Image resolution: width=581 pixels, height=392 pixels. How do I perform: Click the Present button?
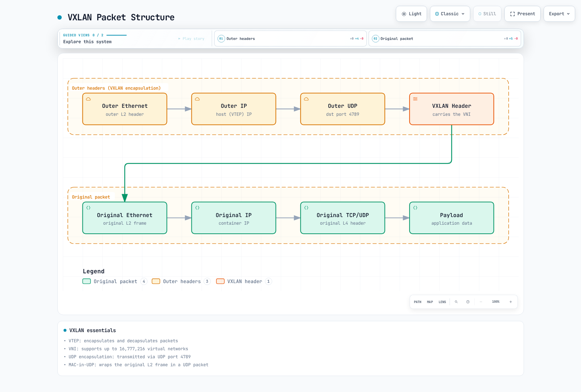click(523, 14)
